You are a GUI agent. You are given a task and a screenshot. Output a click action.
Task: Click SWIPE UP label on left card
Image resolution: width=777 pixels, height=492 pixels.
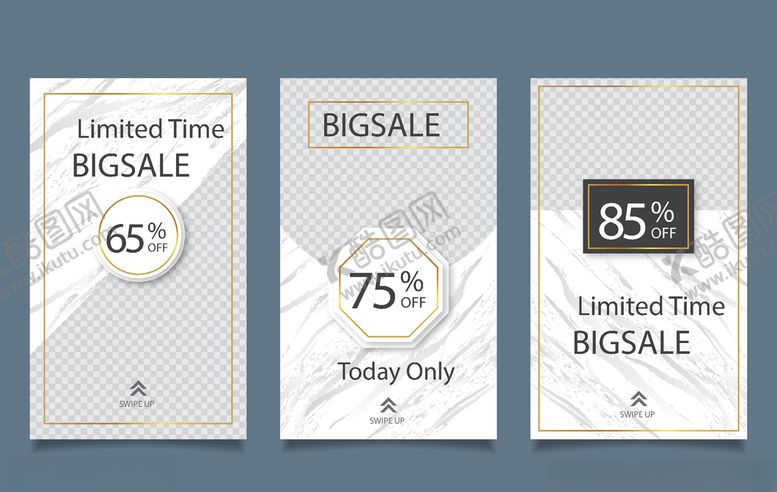tap(137, 404)
